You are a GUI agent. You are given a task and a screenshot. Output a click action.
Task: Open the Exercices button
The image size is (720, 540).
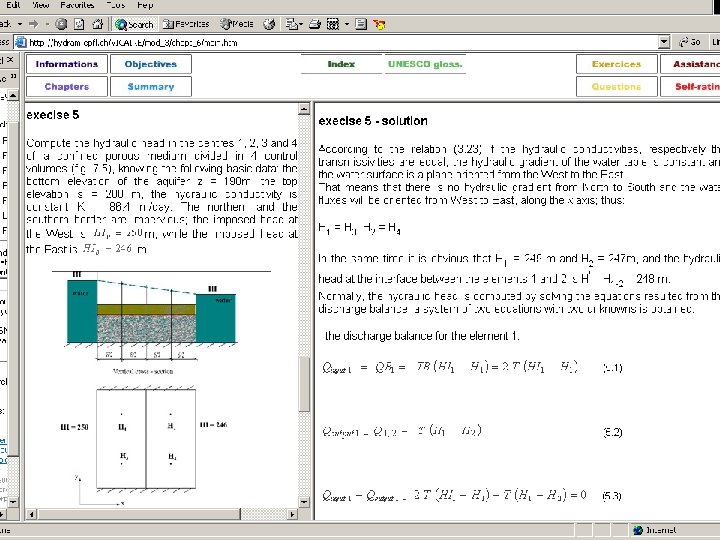pos(616,64)
